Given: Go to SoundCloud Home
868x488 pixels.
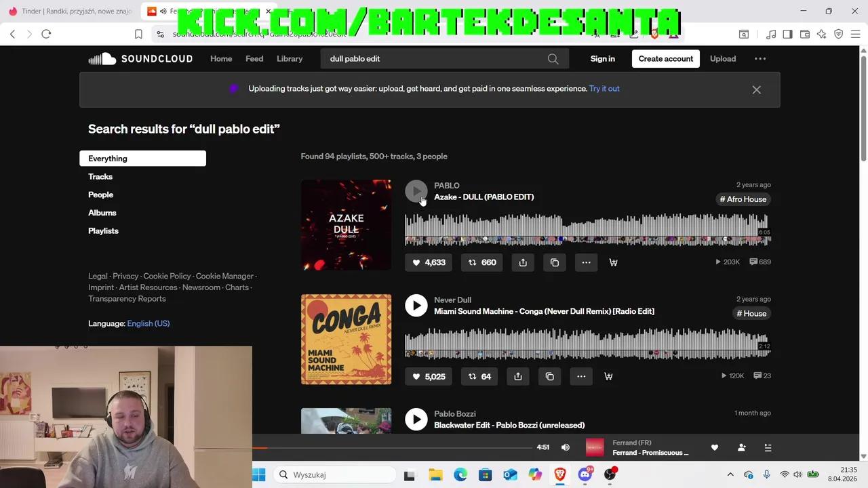Looking at the screenshot, I should (221, 59).
